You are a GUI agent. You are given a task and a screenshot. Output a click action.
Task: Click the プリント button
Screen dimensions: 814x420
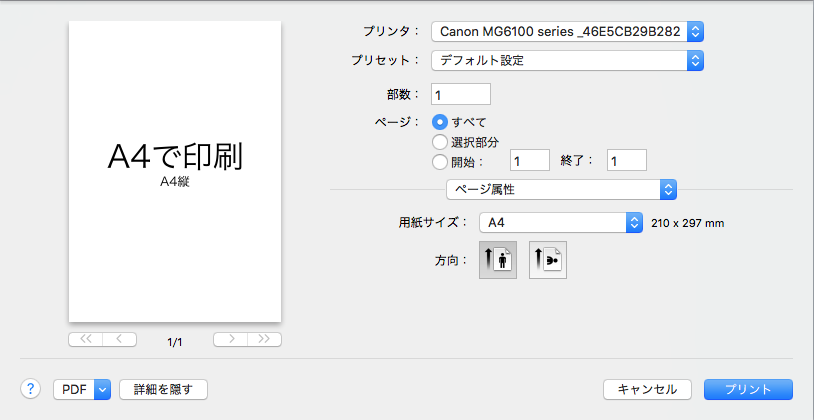pyautogui.click(x=748, y=389)
